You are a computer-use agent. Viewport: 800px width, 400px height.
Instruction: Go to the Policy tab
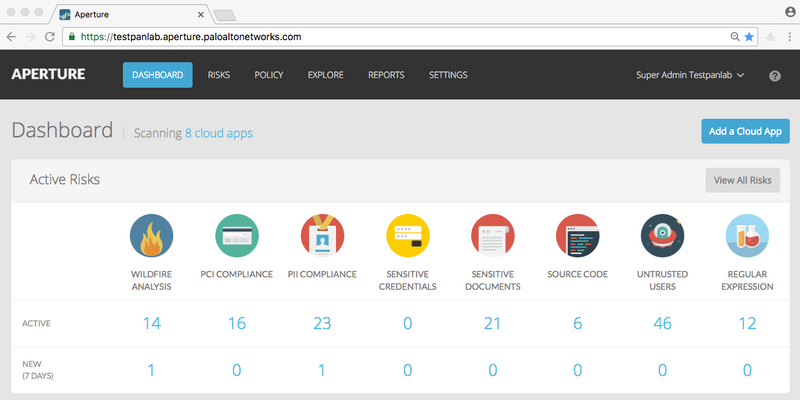pyautogui.click(x=268, y=75)
